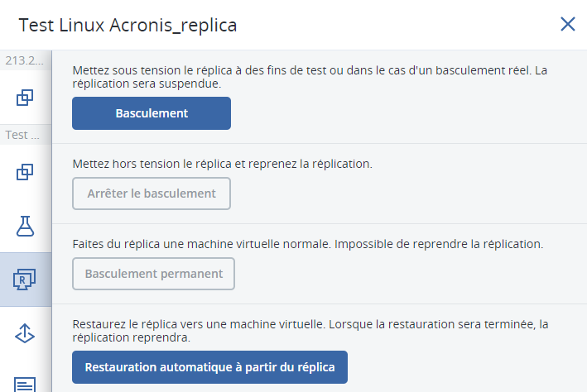Click the line 'réplication reprendra.'

click(132, 337)
